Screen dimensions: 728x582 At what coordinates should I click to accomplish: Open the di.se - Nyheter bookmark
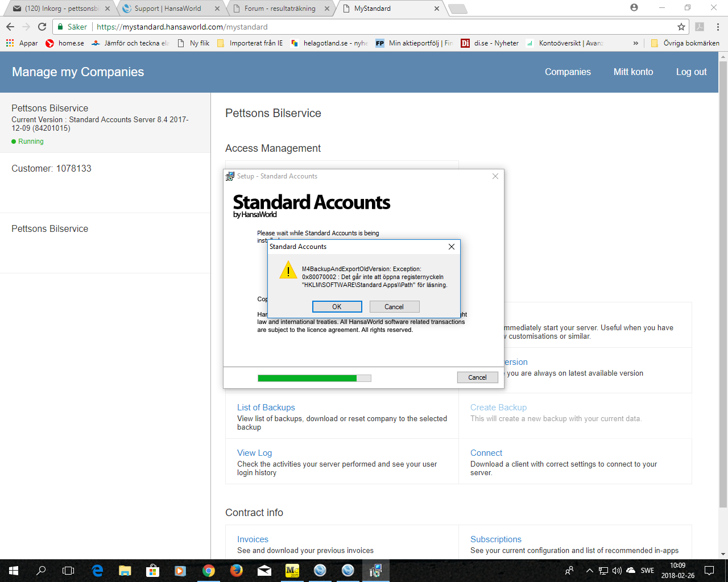490,43
